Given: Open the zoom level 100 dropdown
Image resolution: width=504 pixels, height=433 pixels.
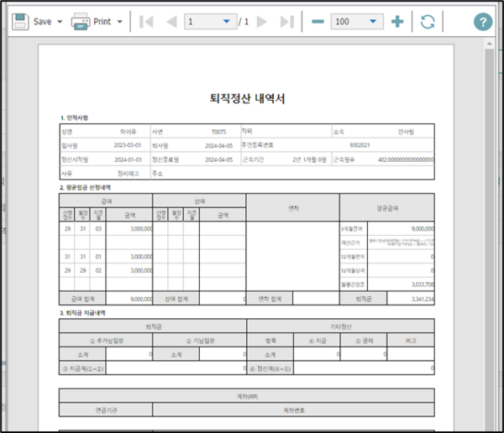Looking at the screenshot, I should [372, 22].
